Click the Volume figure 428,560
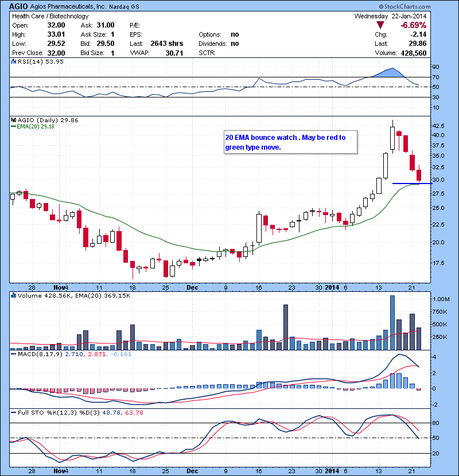The width and height of the screenshot is (459, 476). [x=414, y=53]
